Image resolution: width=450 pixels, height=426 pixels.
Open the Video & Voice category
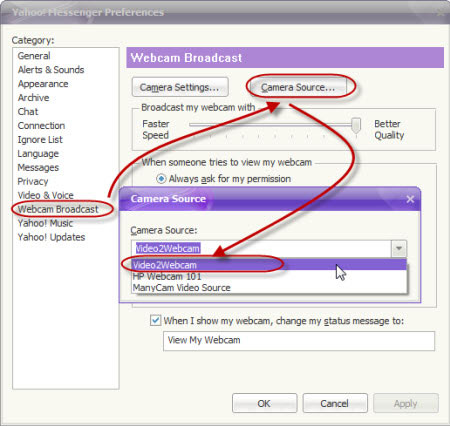pyautogui.click(x=46, y=195)
